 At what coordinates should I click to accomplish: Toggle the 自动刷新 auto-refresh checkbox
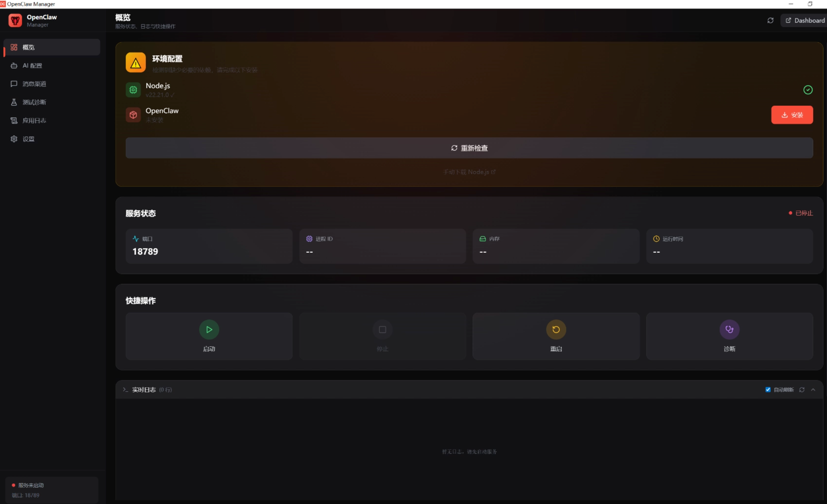[x=768, y=390]
